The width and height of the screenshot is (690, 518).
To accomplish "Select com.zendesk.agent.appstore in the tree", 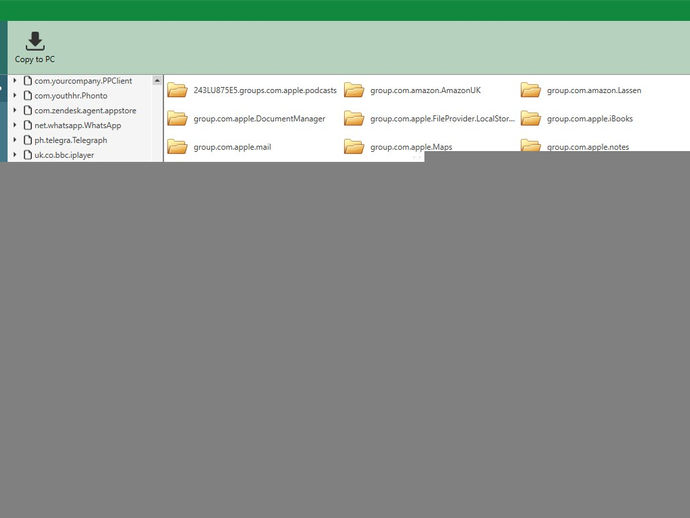I will tap(85, 110).
